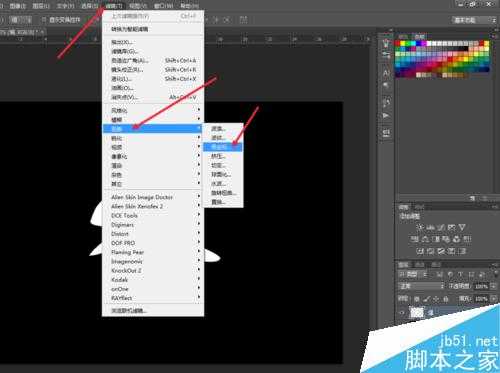Switch to the 颜色 Color tab
The height and width of the screenshot is (373, 500).
(404, 36)
